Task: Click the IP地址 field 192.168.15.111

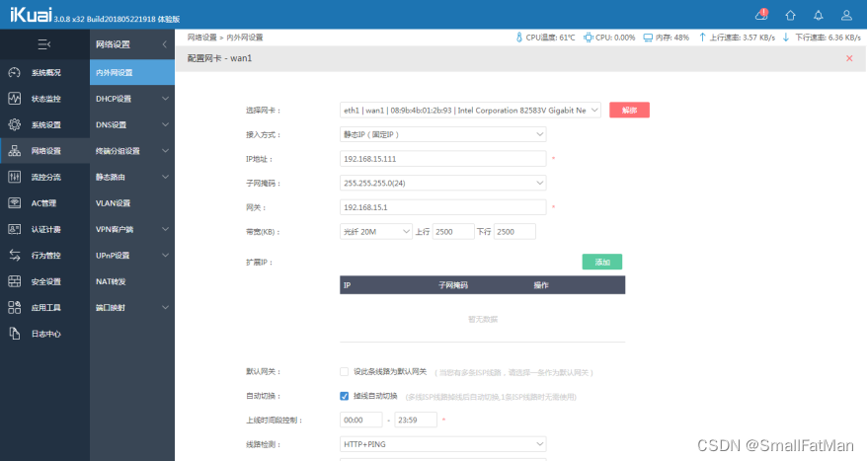Action: [x=442, y=159]
